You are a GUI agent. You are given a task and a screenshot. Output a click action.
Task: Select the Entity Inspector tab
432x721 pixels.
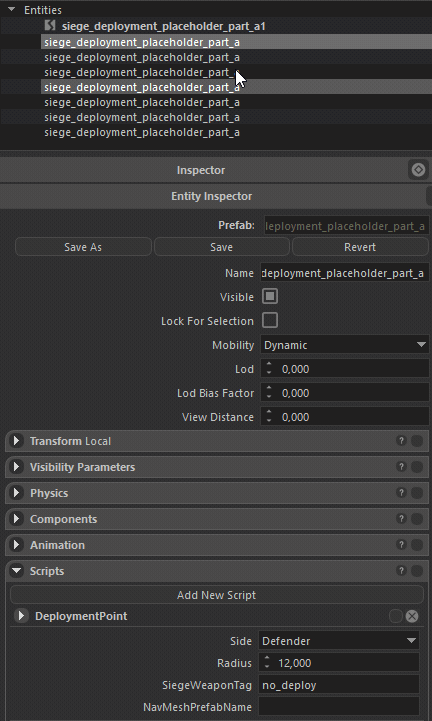pyautogui.click(x=212, y=196)
